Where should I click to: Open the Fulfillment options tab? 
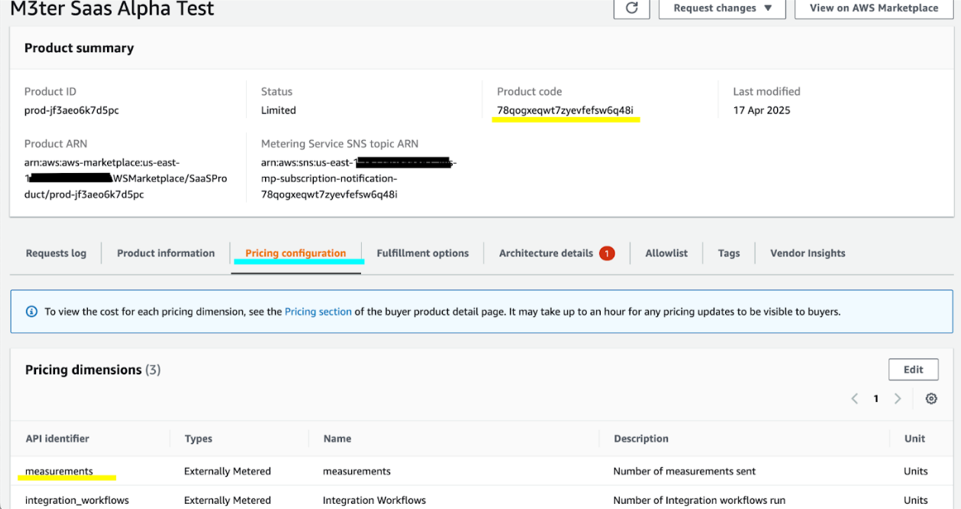(x=422, y=254)
